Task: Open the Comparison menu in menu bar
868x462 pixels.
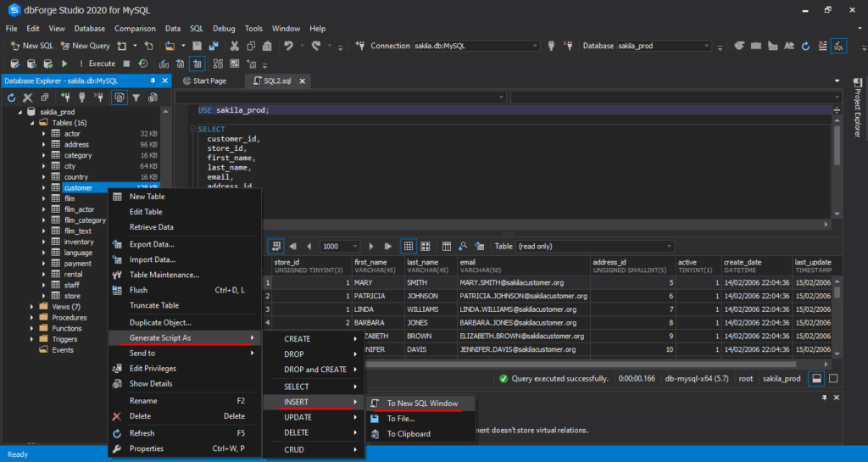Action: pos(135,28)
